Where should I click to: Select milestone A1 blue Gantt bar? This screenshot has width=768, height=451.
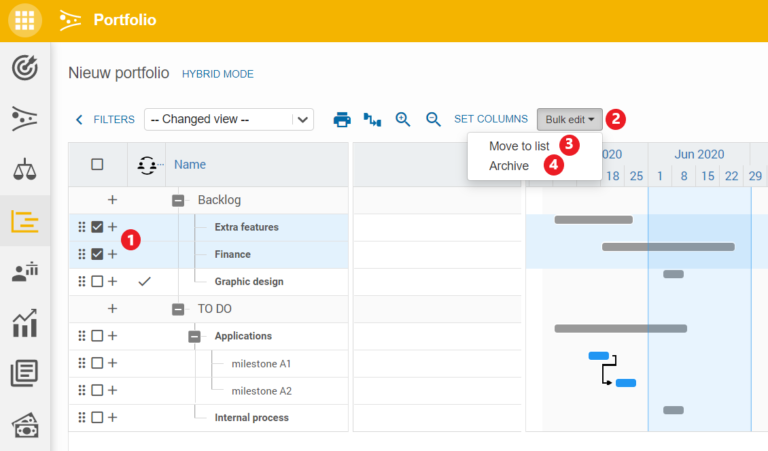tap(599, 356)
